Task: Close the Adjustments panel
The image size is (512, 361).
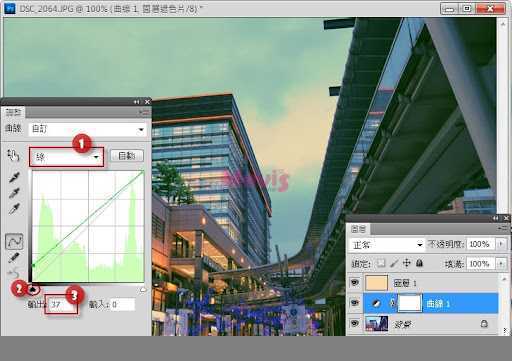Action: (x=147, y=102)
